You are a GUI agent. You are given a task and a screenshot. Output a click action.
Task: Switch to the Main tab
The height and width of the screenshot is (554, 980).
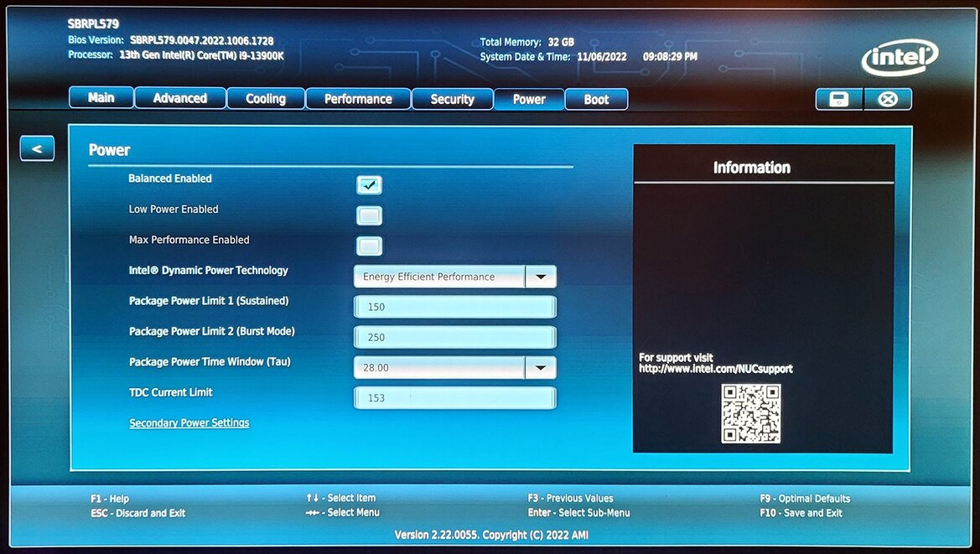(x=101, y=98)
